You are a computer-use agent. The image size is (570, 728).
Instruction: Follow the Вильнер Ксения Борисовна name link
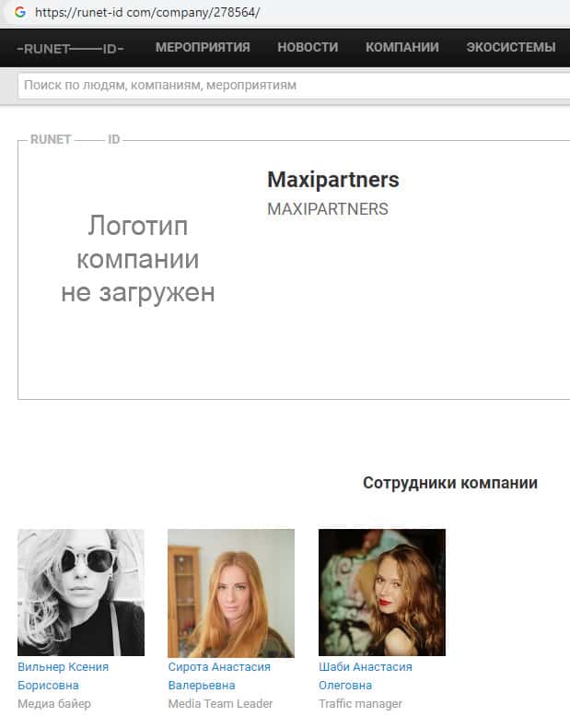pos(63,676)
